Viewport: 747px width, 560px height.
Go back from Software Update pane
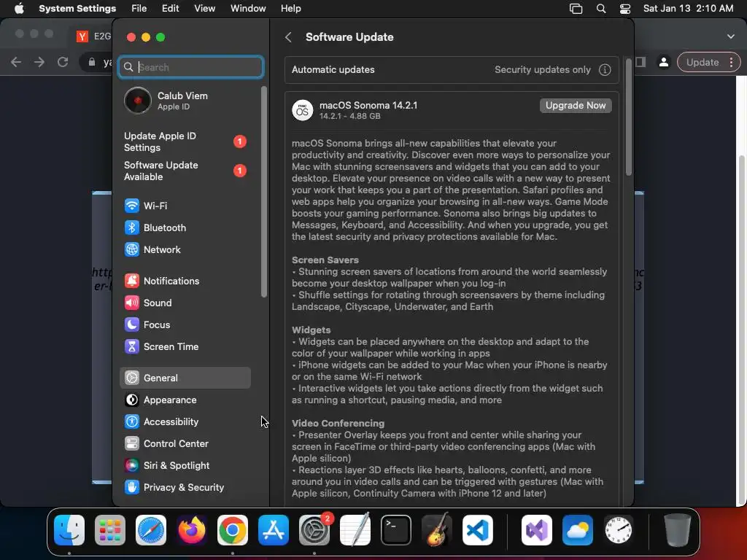pyautogui.click(x=288, y=37)
